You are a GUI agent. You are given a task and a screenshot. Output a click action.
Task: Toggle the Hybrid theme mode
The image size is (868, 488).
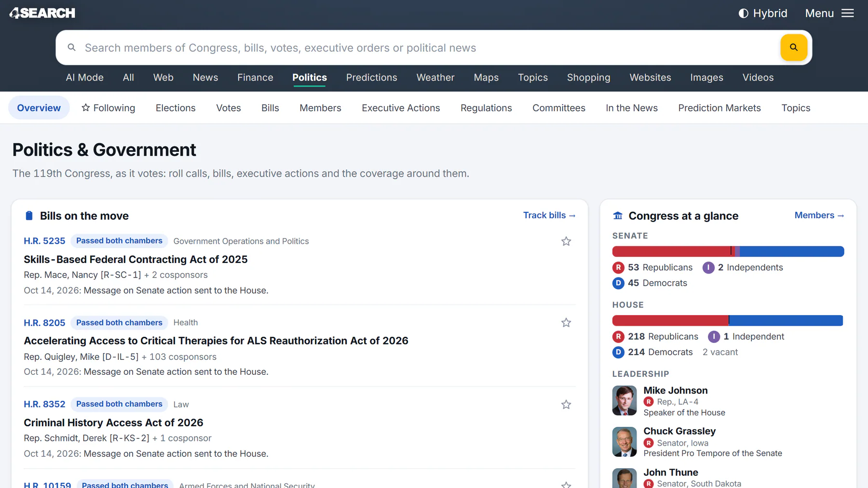pos(762,13)
